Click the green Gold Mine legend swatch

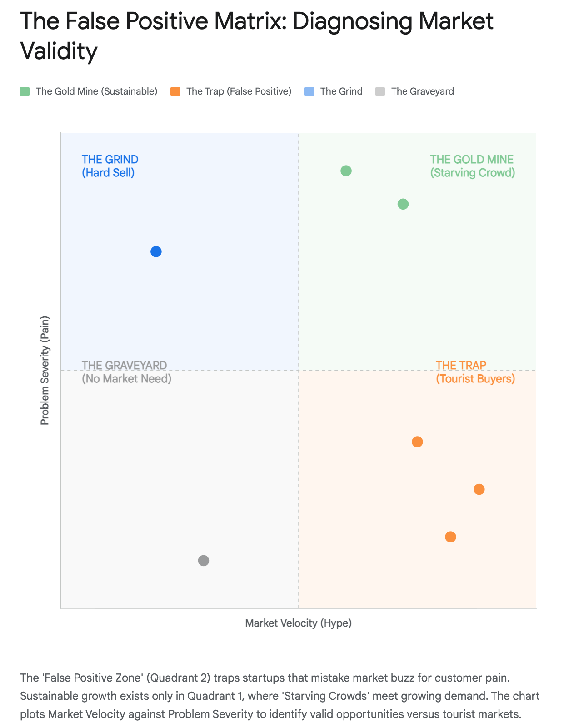pos(25,91)
